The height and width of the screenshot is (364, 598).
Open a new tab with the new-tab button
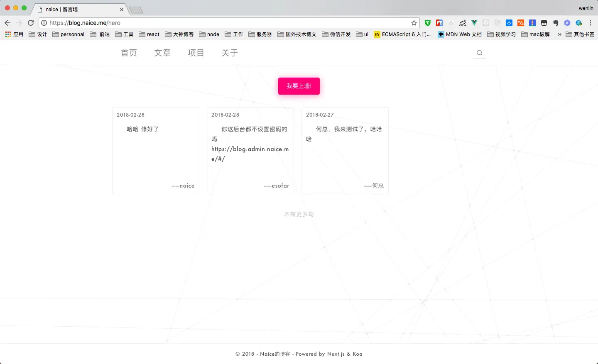[136, 10]
